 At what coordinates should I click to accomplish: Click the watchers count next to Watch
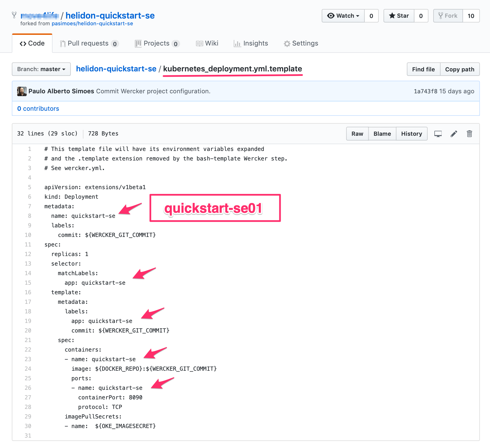371,16
